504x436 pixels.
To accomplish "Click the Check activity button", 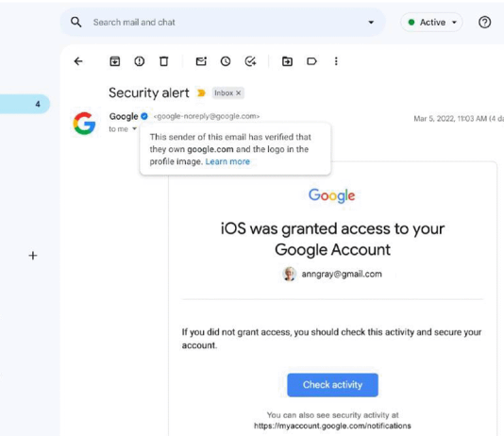I will click(332, 385).
